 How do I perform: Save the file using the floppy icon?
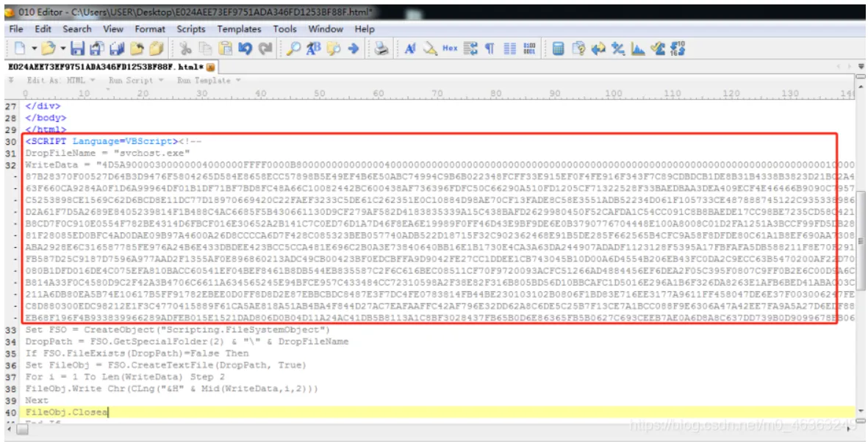click(77, 49)
